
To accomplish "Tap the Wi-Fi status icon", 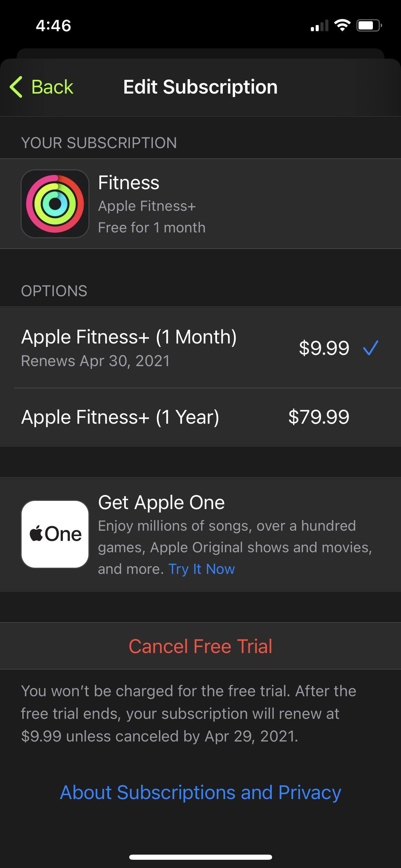I will 342,25.
